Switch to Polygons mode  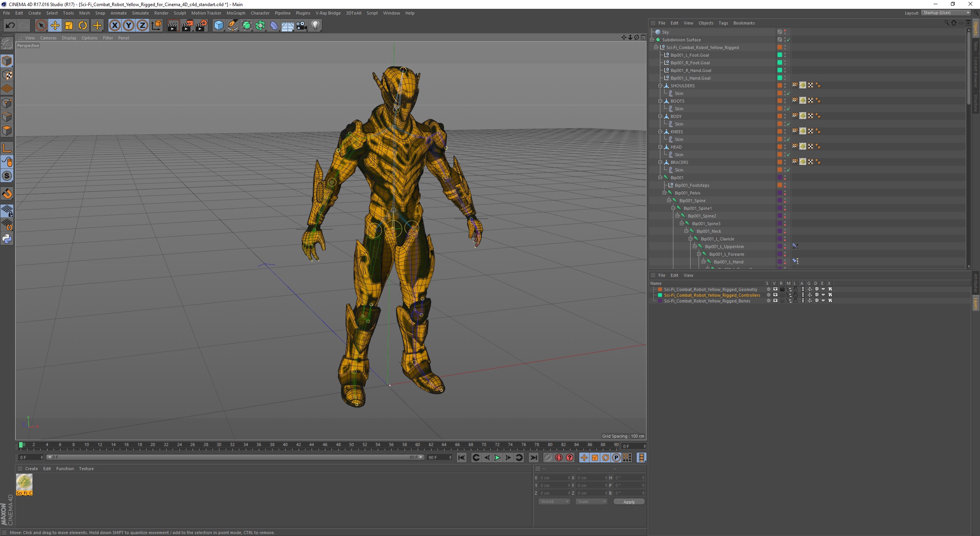[7, 131]
